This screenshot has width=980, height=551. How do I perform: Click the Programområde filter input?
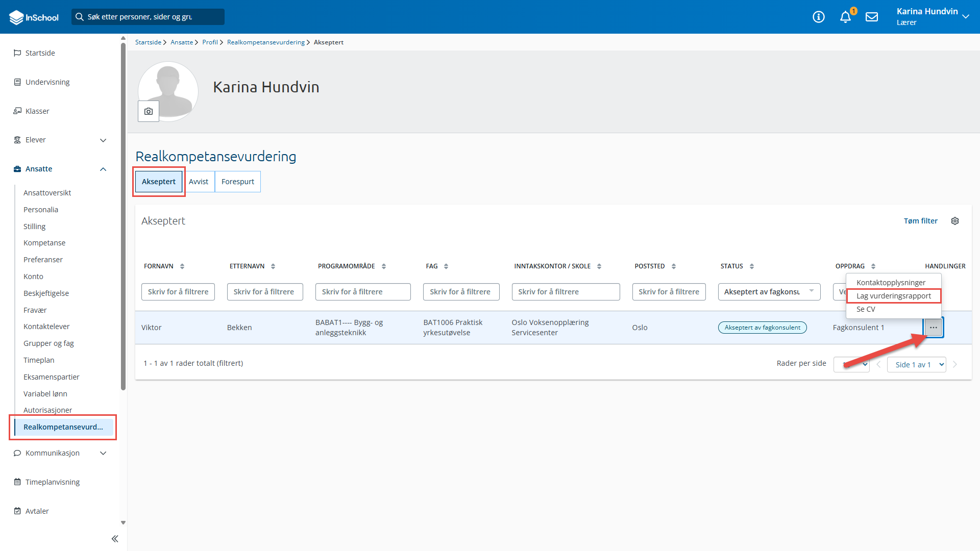point(363,292)
